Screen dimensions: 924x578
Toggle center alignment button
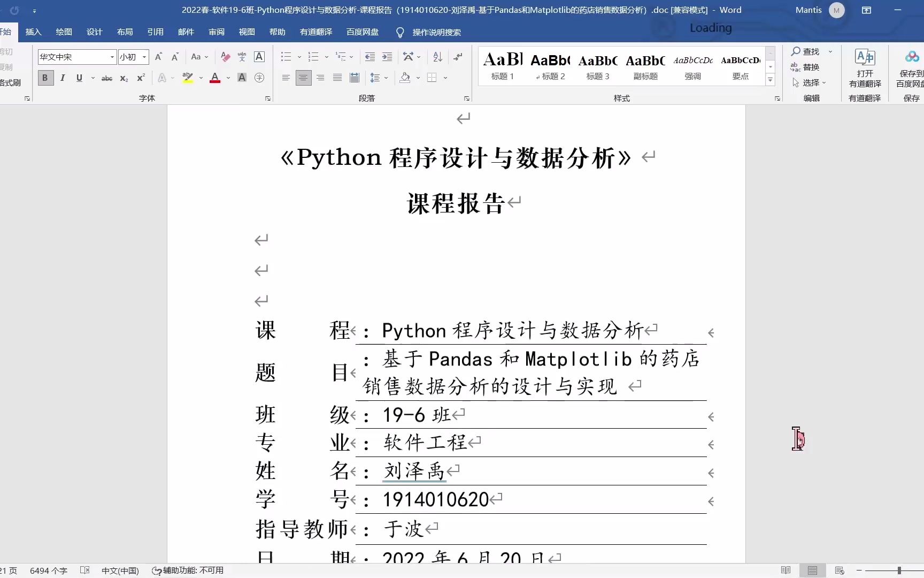(303, 78)
